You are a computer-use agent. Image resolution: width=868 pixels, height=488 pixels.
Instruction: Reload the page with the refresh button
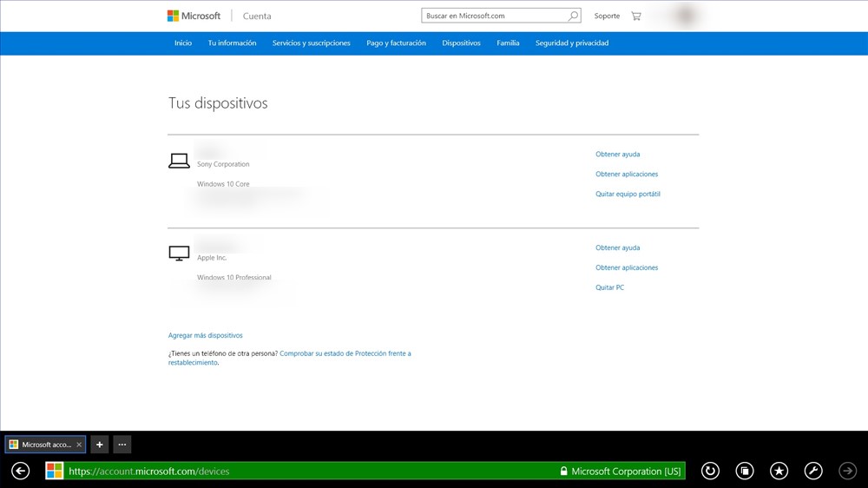710,471
